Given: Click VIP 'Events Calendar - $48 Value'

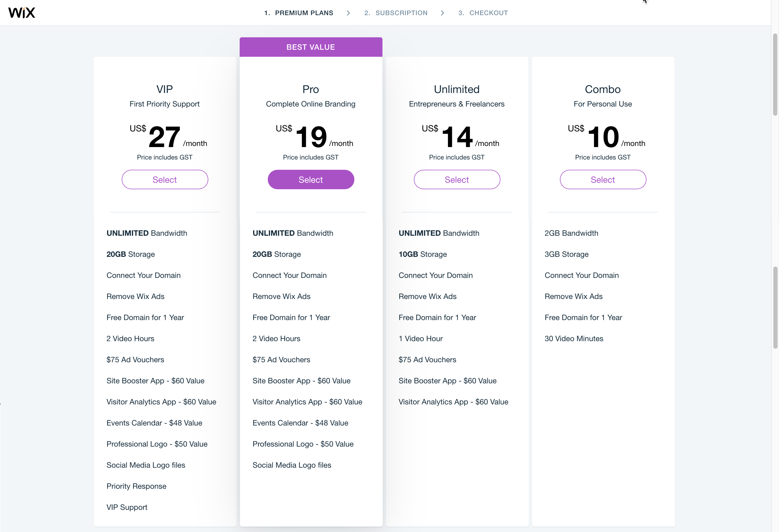Looking at the screenshot, I should tap(154, 423).
